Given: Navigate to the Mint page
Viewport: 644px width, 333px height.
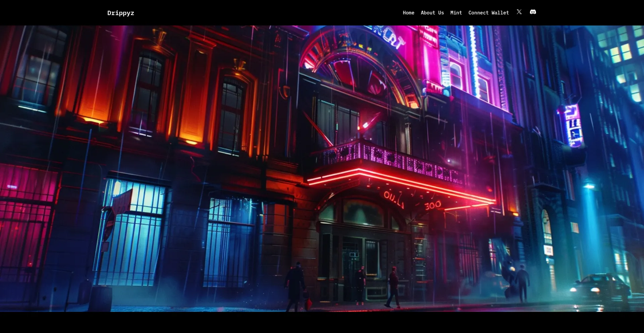Looking at the screenshot, I should click(x=456, y=13).
